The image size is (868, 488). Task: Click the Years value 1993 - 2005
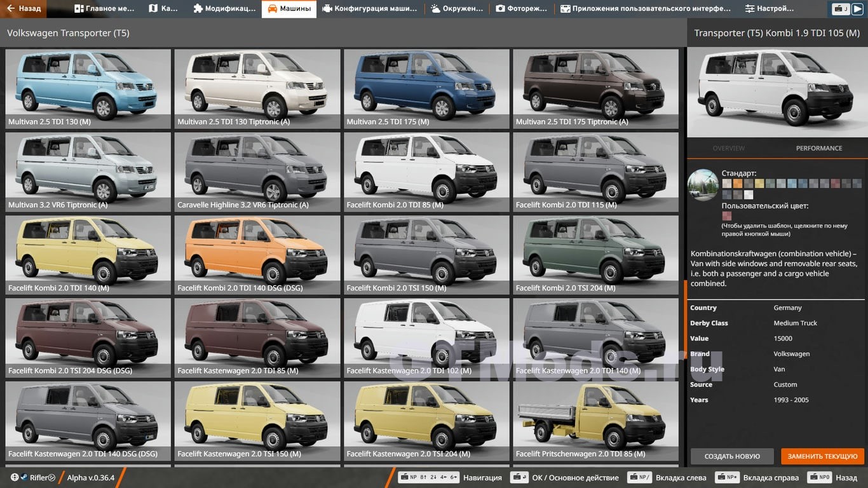point(791,400)
